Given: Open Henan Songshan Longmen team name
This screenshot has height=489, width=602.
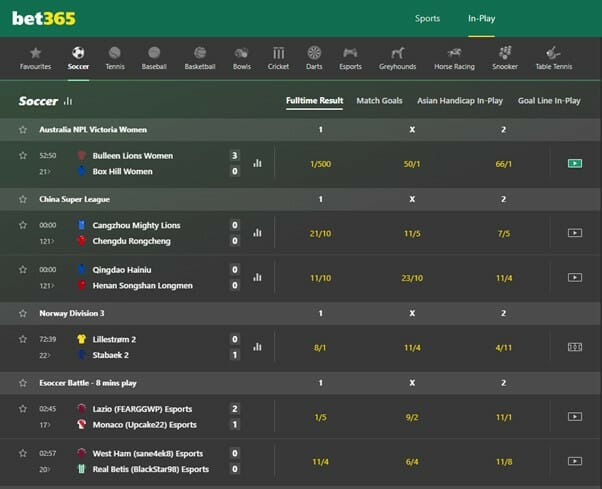Looking at the screenshot, I should point(142,286).
